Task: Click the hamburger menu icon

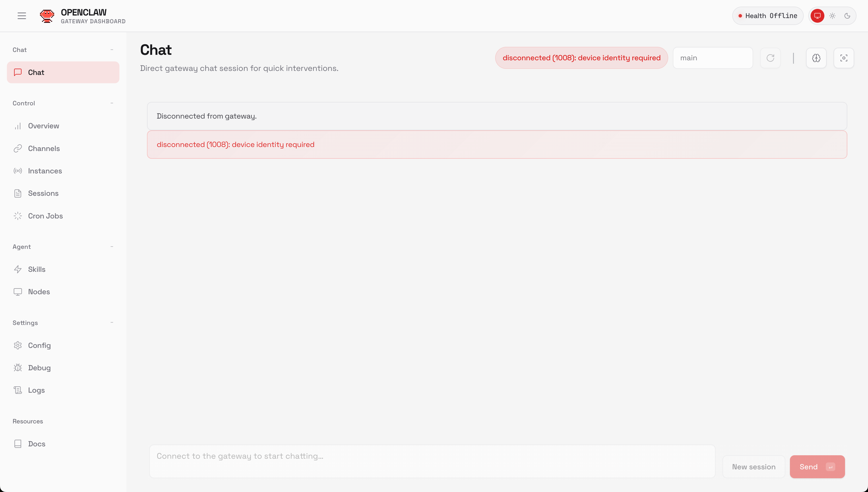Action: pos(22,16)
